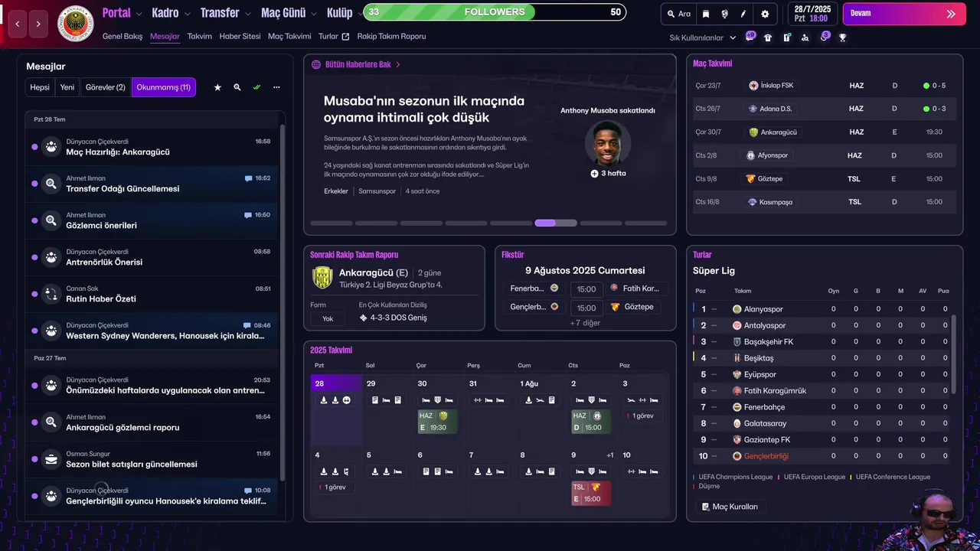Go back with the left arrow button

18,24
